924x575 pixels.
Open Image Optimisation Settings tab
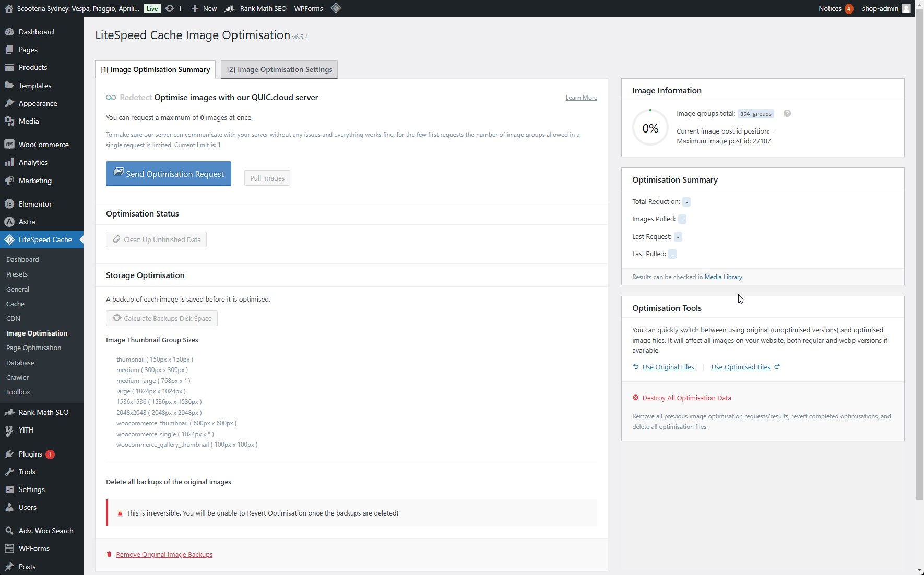coord(279,69)
